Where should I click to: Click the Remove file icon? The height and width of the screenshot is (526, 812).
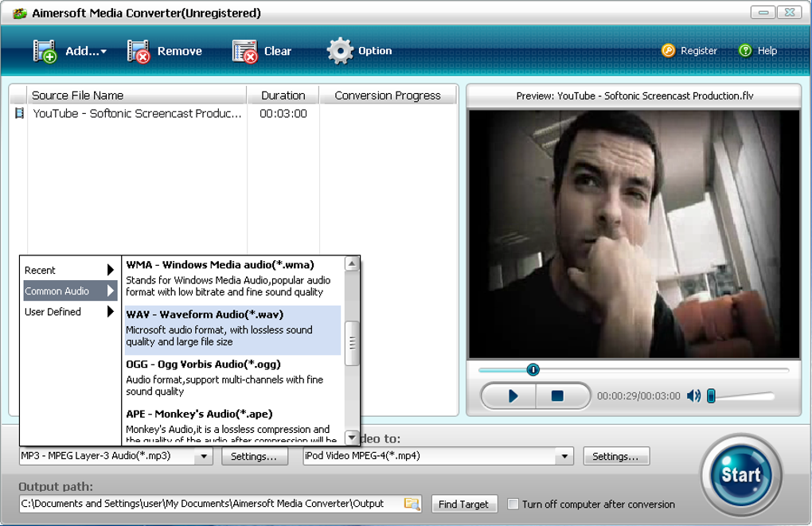pos(139,51)
